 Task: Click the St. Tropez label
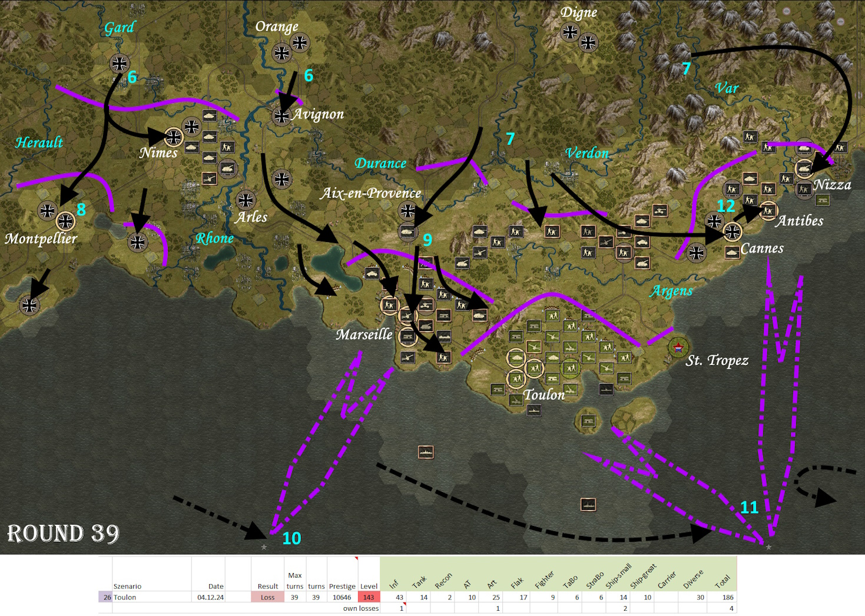pyautogui.click(x=717, y=360)
